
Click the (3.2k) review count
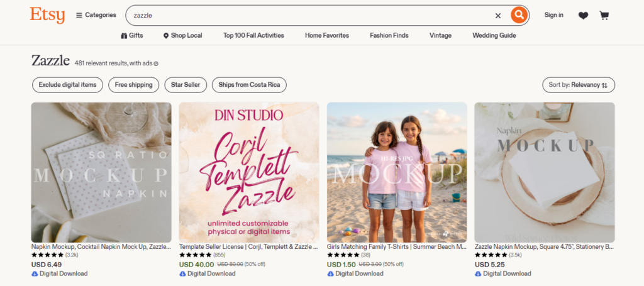coord(72,255)
